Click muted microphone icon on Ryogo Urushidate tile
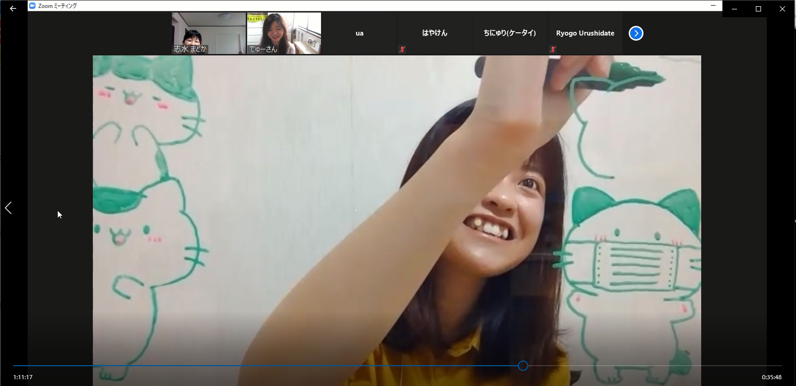Image resolution: width=796 pixels, height=386 pixels. (552, 49)
